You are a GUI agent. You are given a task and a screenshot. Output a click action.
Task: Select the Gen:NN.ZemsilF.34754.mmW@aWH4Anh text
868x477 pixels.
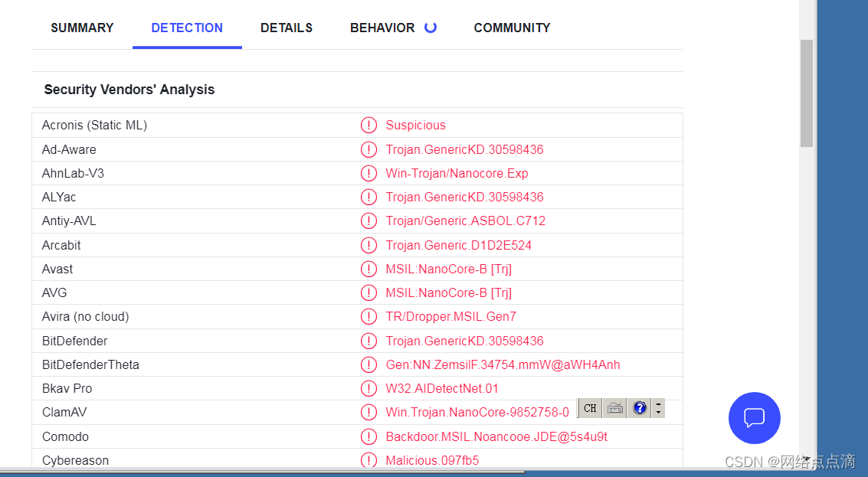tap(503, 364)
